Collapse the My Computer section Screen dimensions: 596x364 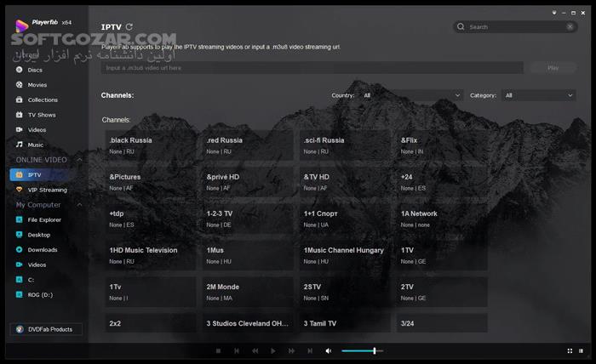tap(79, 205)
